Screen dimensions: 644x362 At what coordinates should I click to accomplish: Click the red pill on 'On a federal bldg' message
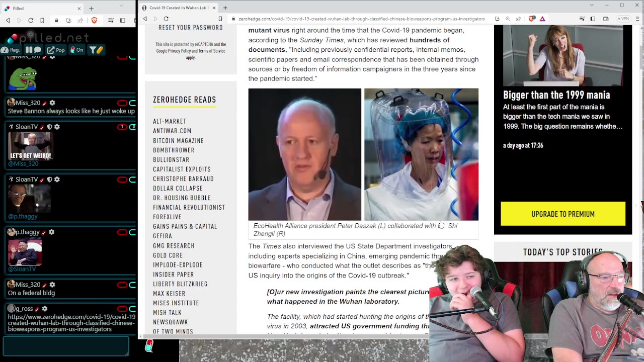pos(122,285)
